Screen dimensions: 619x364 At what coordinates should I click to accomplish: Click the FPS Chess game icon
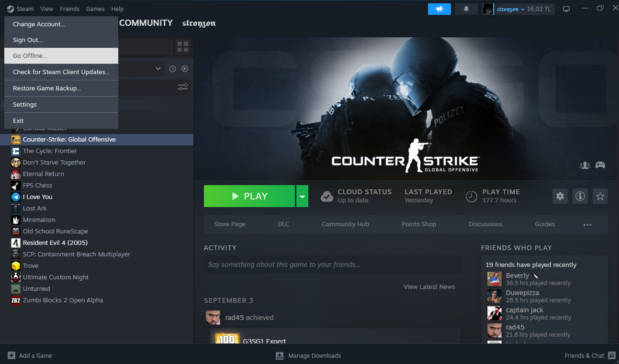(x=16, y=186)
